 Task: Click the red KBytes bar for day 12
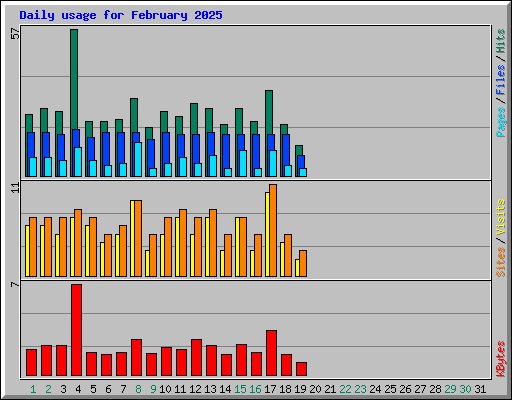(196, 358)
